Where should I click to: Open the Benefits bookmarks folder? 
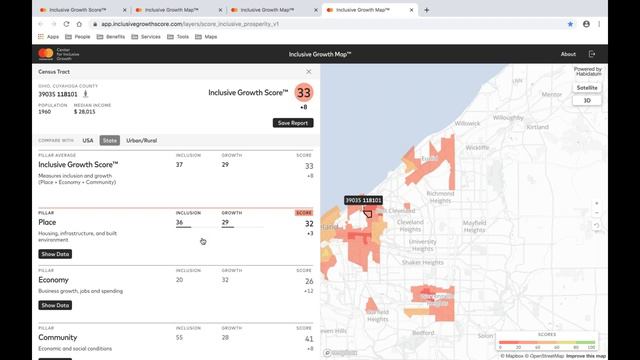[111, 37]
